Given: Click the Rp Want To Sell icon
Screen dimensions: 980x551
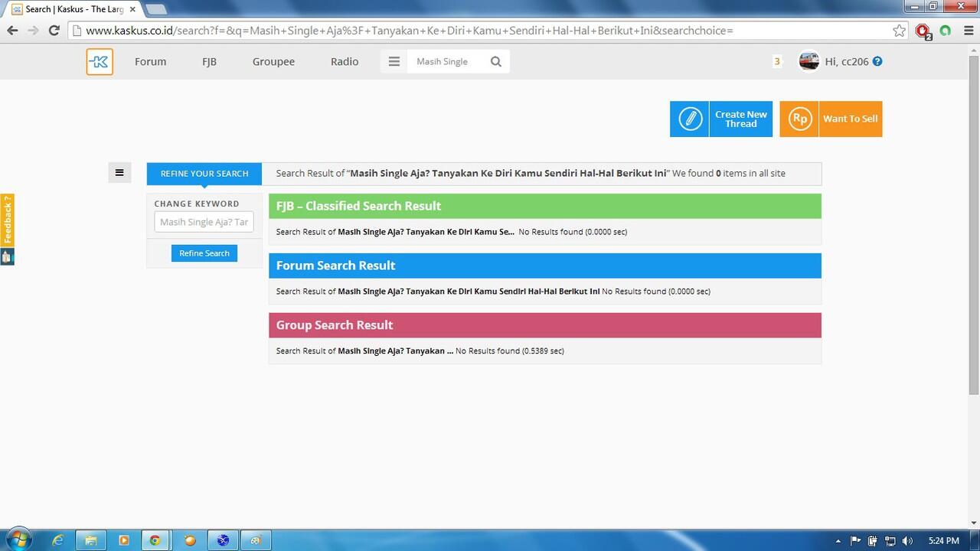Looking at the screenshot, I should (x=799, y=119).
